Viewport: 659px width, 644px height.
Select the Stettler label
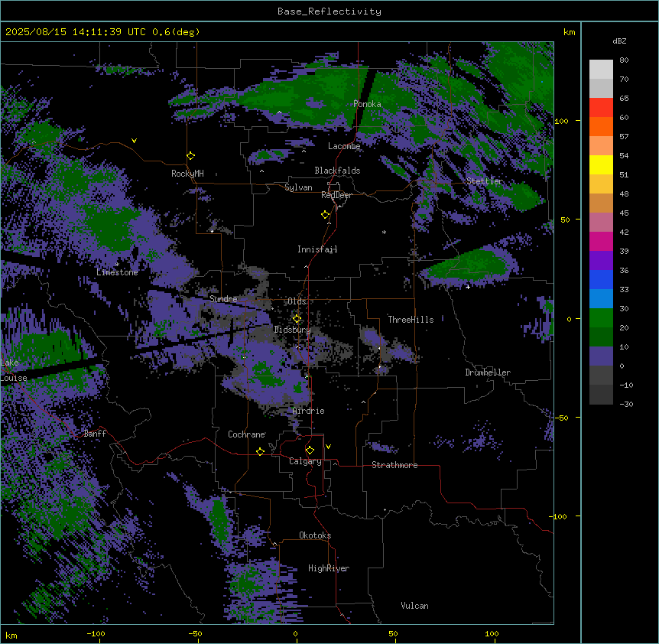click(x=485, y=181)
